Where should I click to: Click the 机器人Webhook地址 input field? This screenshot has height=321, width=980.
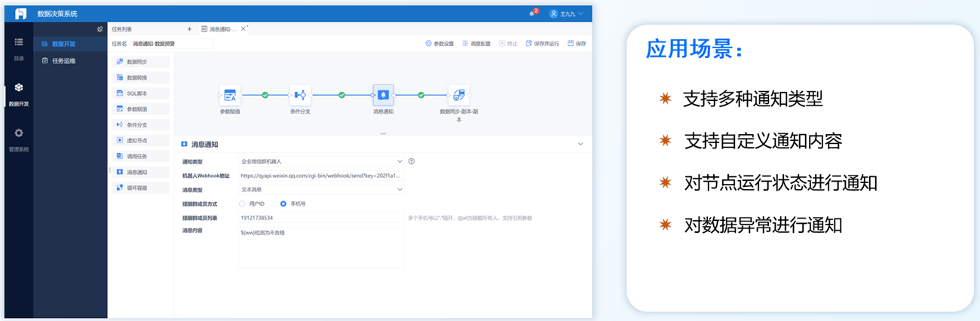click(x=321, y=176)
